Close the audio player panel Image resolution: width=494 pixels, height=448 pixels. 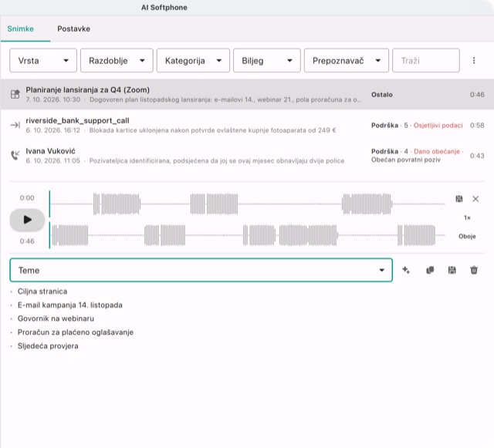click(475, 199)
